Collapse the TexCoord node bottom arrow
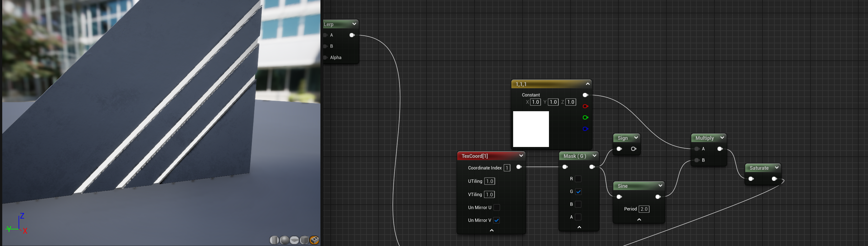Screen dimensions: 868x246 click(492, 230)
